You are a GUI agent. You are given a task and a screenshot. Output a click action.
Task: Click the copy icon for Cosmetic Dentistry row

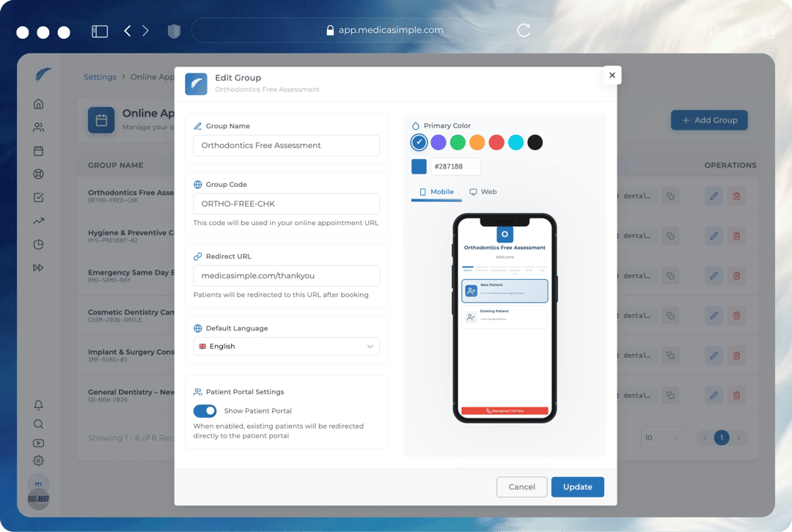click(670, 316)
